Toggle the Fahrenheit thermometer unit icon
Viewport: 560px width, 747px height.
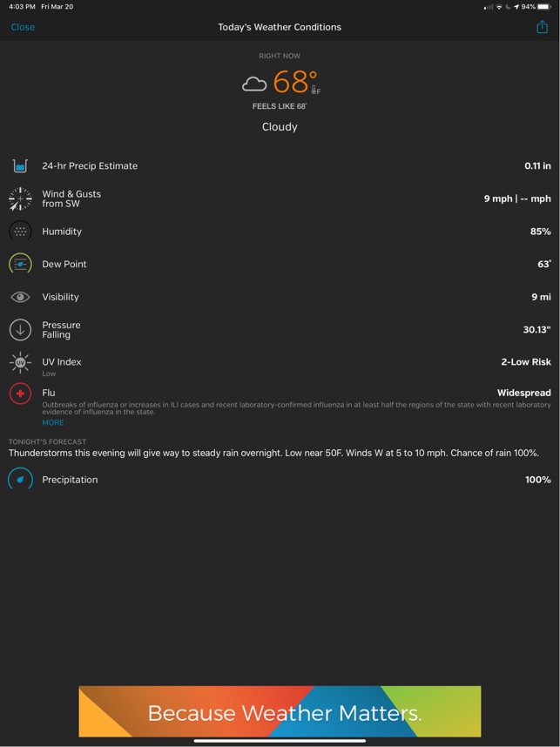click(316, 90)
